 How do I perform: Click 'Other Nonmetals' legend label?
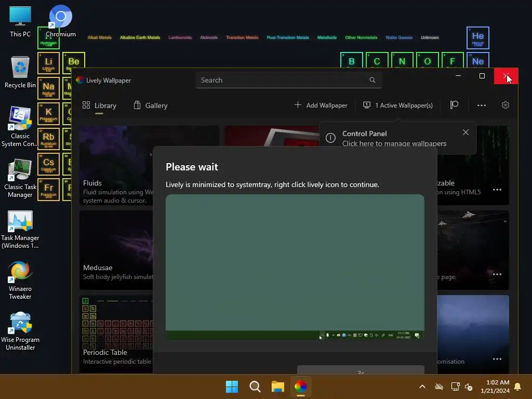[361, 37]
